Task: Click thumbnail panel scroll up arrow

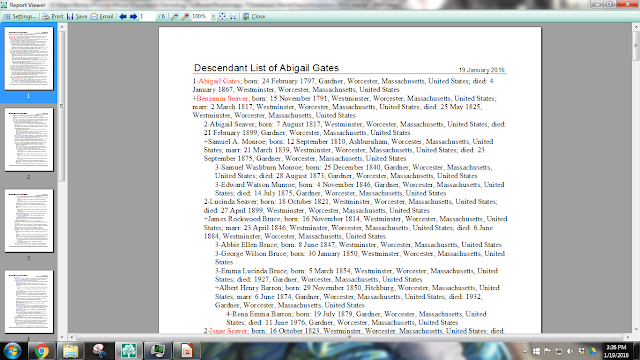Action: [x=62, y=27]
